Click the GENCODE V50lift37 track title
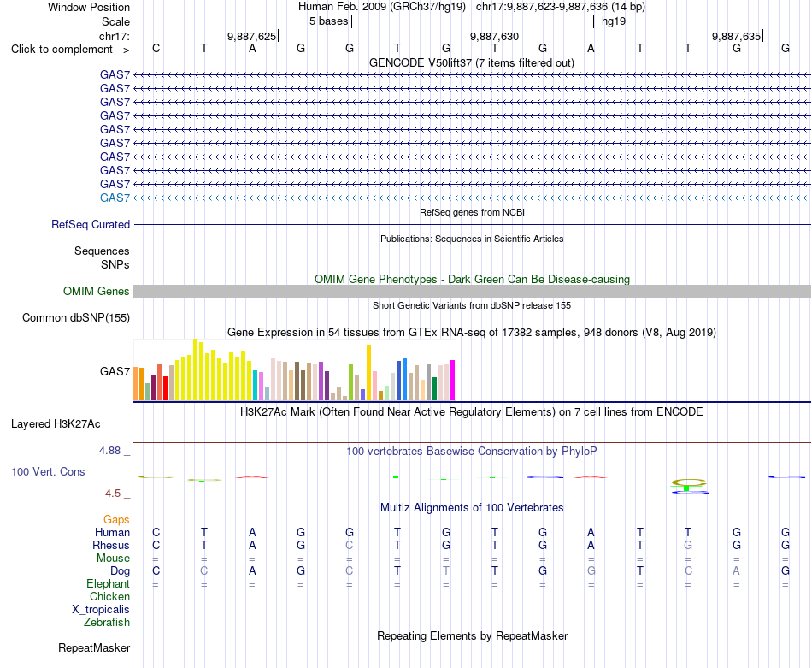 (x=472, y=62)
